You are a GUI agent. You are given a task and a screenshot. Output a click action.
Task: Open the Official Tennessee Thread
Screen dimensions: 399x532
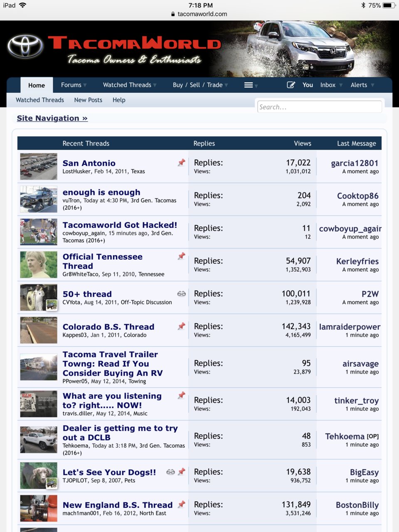click(x=103, y=261)
